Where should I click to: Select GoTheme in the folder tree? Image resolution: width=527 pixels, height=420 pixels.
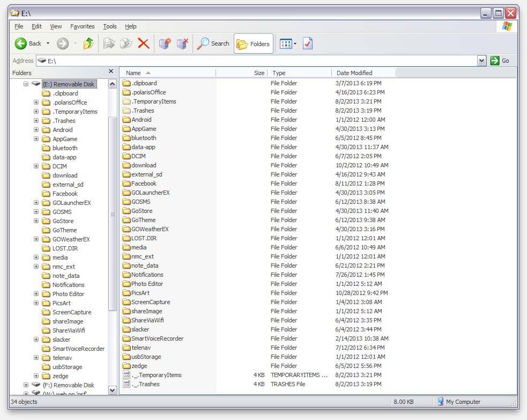click(64, 230)
